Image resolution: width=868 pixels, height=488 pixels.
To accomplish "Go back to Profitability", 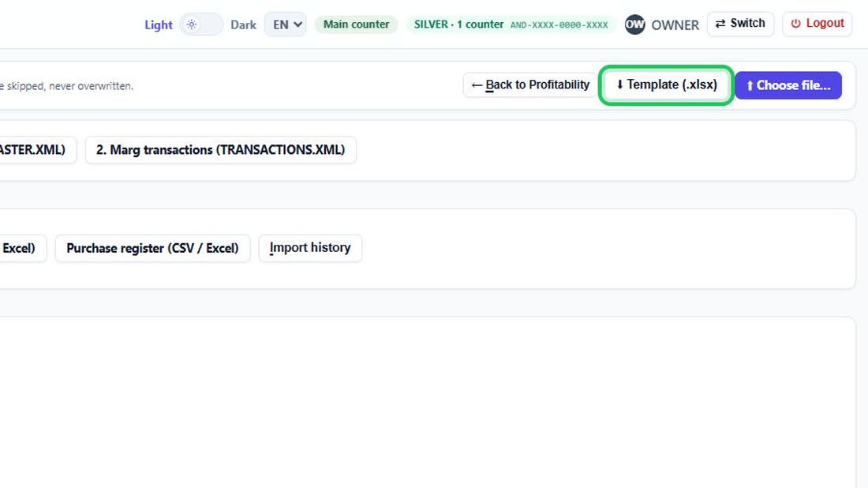I will (529, 84).
